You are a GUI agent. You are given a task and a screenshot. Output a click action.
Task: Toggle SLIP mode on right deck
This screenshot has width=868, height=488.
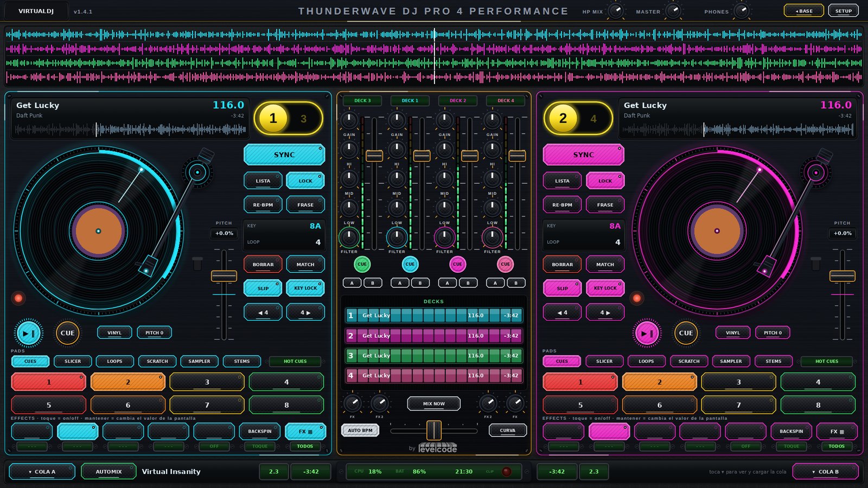[563, 288]
